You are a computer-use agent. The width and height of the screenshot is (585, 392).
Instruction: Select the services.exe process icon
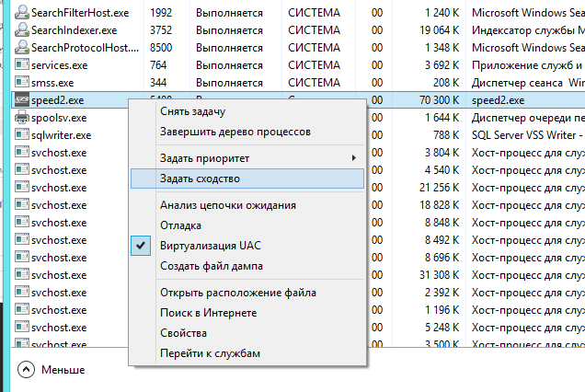click(x=22, y=64)
